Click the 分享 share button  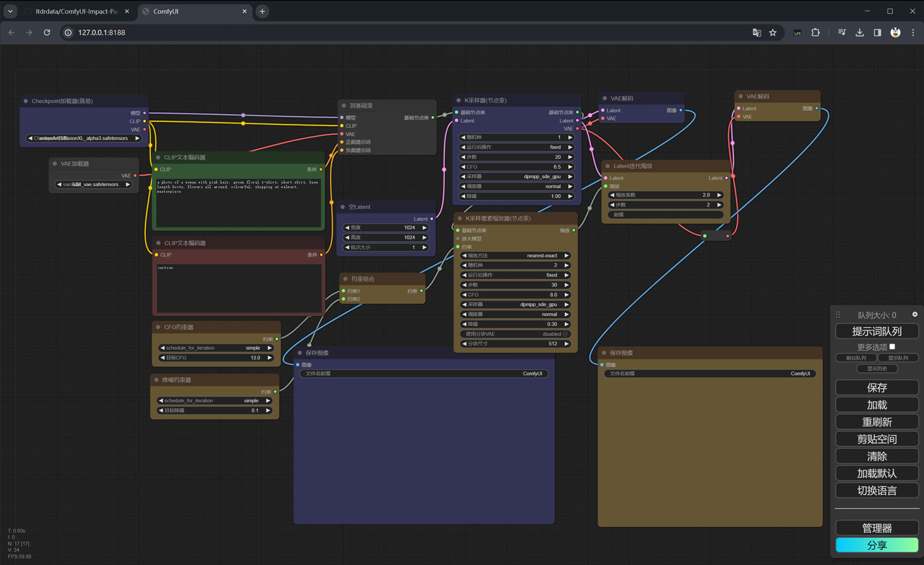tap(877, 545)
